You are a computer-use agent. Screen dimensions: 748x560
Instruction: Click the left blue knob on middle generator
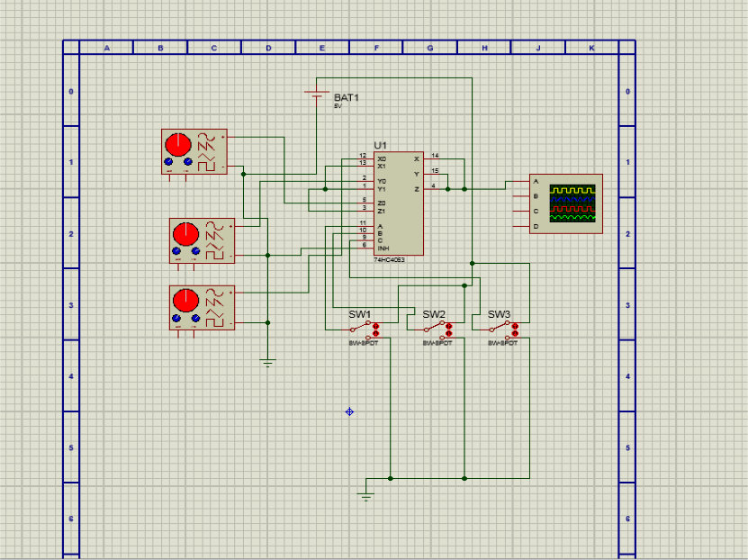pyautogui.click(x=176, y=251)
